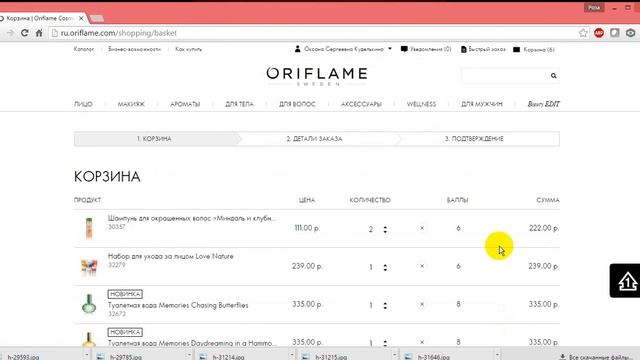Image resolution: width=640 pixels, height=360 pixels.
Task: Close the Oriflame browser tab
Action: coord(81,18)
